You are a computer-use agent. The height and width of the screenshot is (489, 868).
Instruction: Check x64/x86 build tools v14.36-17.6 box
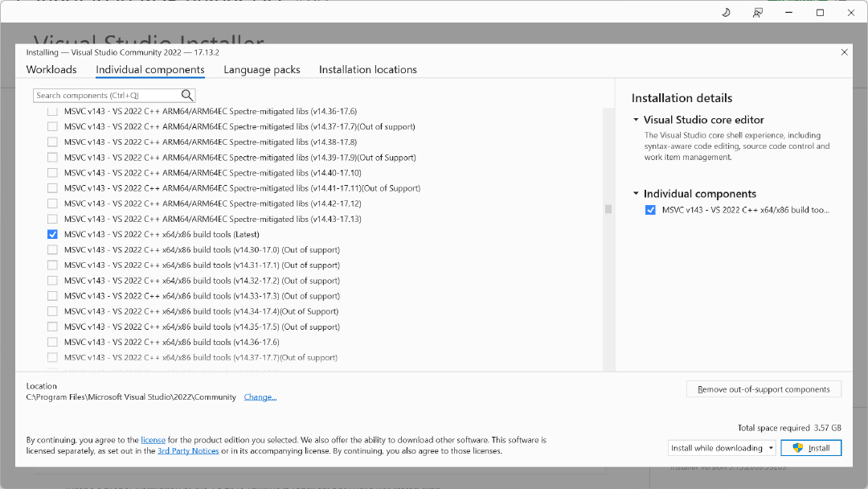[x=52, y=343]
